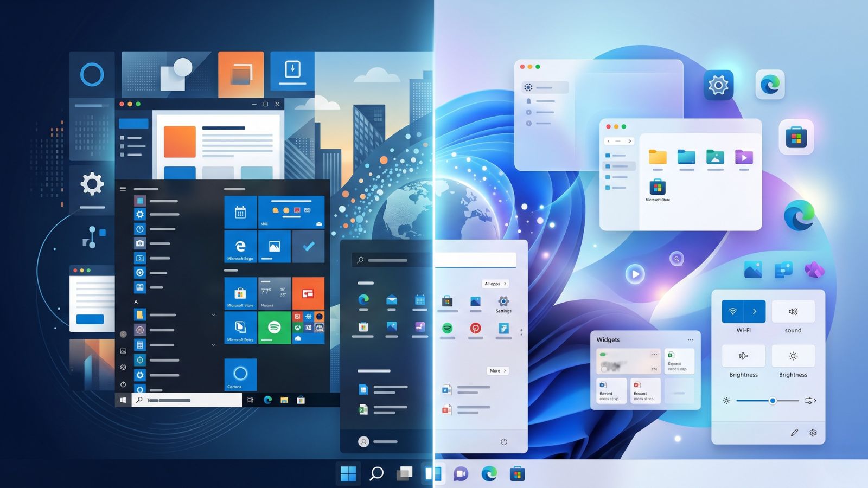Viewport: 868px width, 488px height.
Task: Click the pencil edit icon in quick settings
Action: tap(794, 433)
